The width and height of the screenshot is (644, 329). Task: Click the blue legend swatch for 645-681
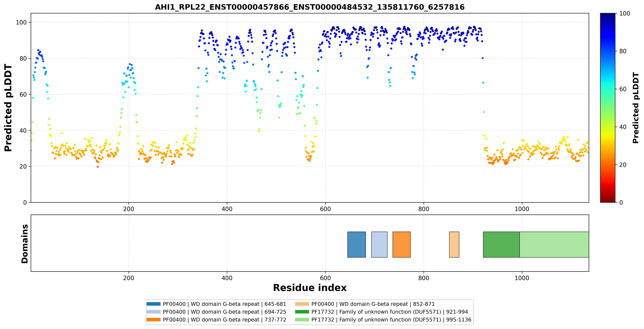pyautogui.click(x=154, y=304)
